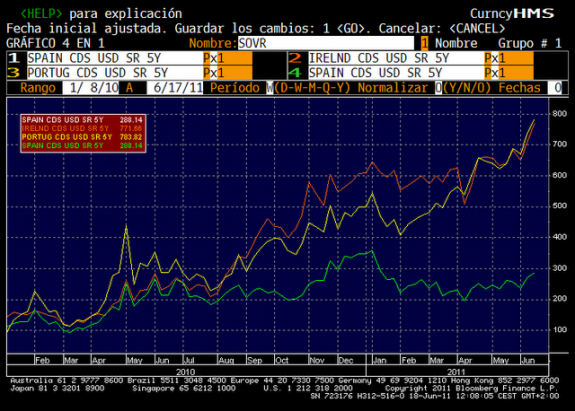
Task: Select the IRELND CDS USD SR 5Y security field
Action: 396,58
